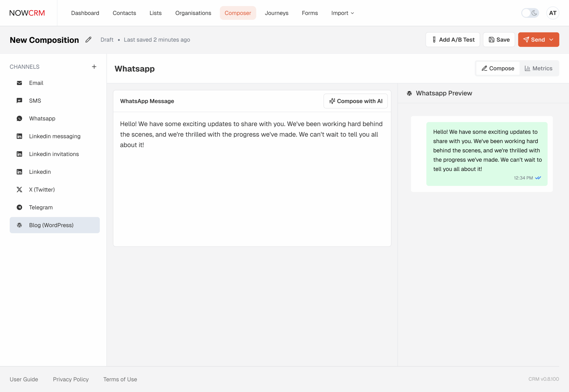This screenshot has height=392, width=569.
Task: Select the Linkedin invitations label
Action: pyautogui.click(x=54, y=154)
